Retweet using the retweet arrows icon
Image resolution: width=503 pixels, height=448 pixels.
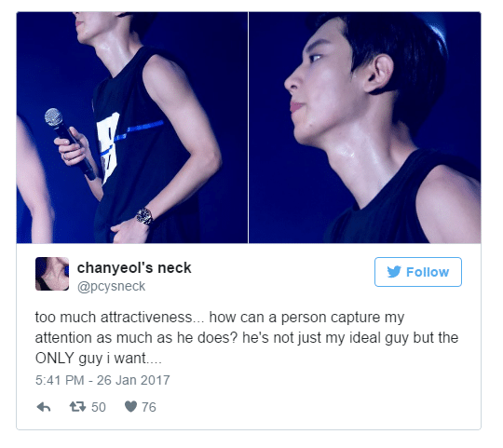tap(77, 407)
